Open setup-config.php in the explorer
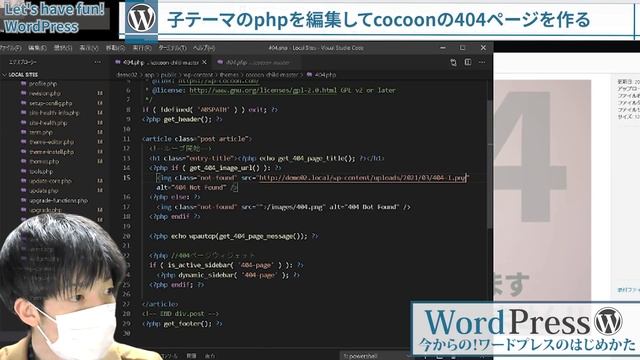640x360 pixels. point(50,103)
